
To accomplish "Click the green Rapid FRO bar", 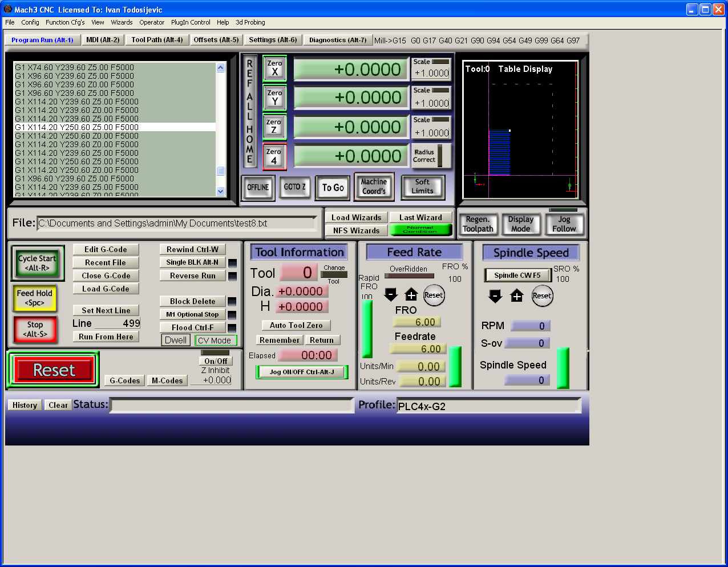I will pyautogui.click(x=367, y=329).
